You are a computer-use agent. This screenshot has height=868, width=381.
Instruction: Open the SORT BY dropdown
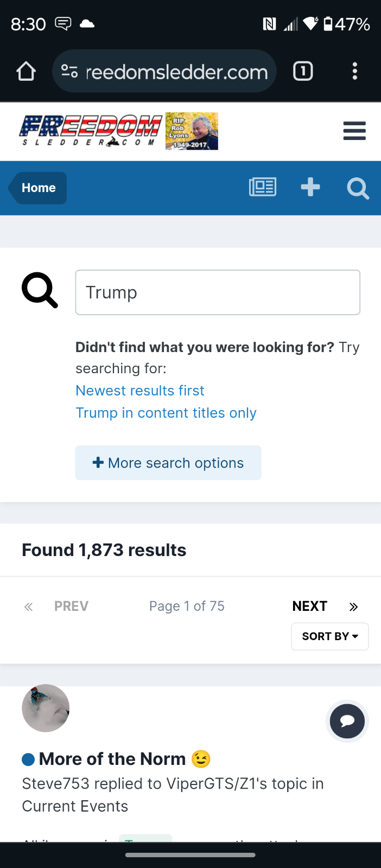[330, 636]
